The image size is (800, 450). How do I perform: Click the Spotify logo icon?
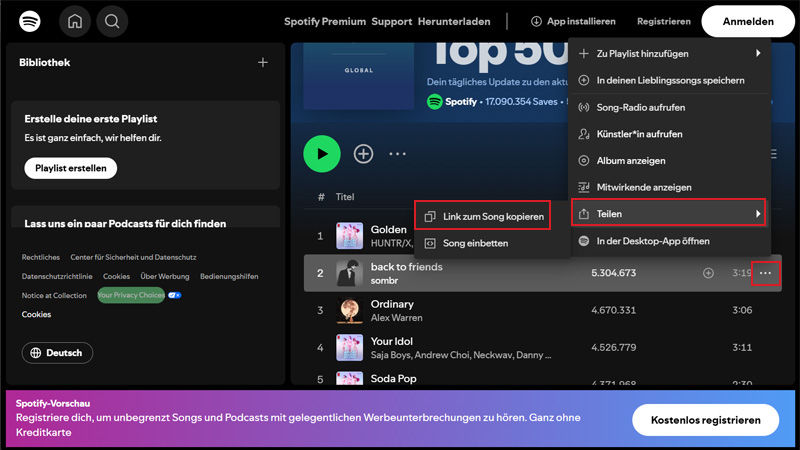tap(30, 21)
